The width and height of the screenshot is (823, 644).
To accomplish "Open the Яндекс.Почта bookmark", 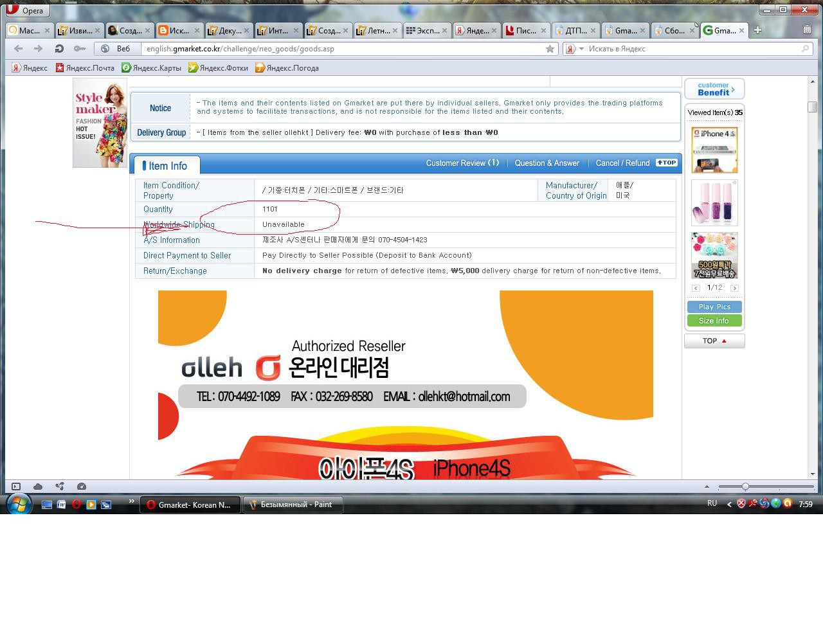I will 85,68.
